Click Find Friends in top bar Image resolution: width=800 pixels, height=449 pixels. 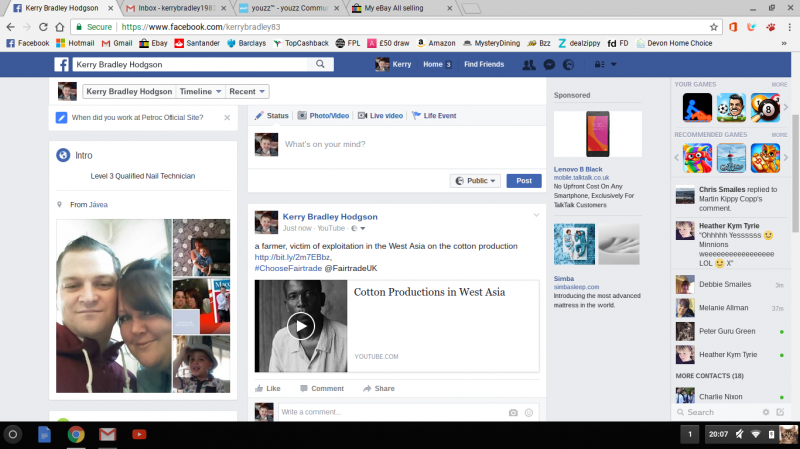click(484, 64)
